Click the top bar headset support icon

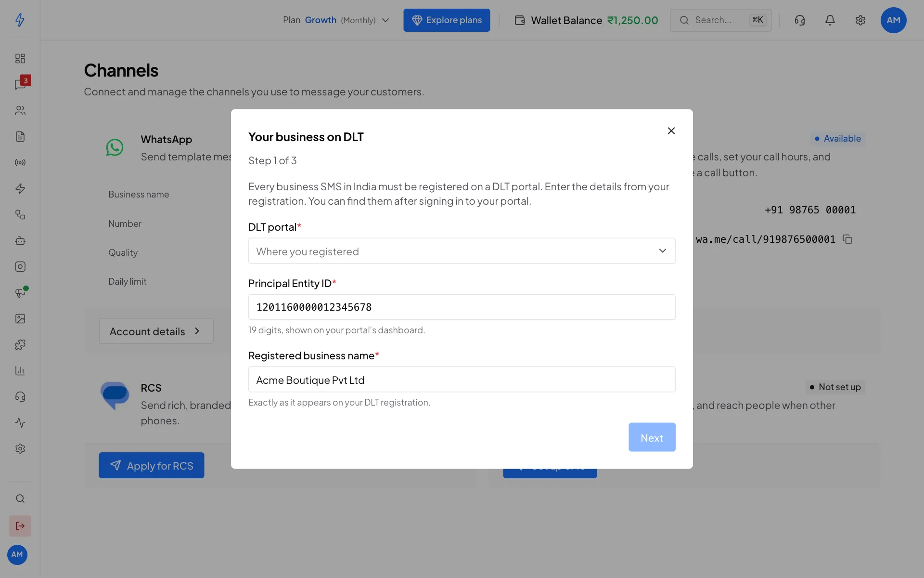click(x=800, y=20)
